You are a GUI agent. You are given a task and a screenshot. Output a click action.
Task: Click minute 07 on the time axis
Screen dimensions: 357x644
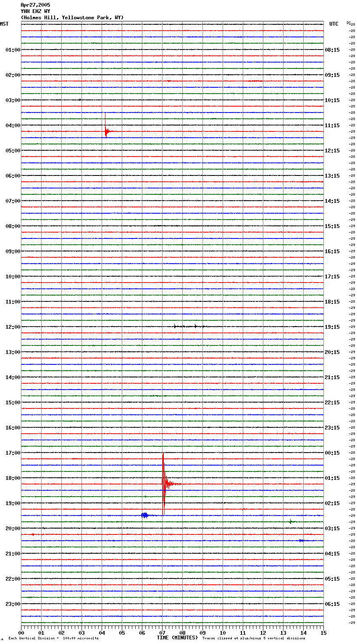click(162, 633)
